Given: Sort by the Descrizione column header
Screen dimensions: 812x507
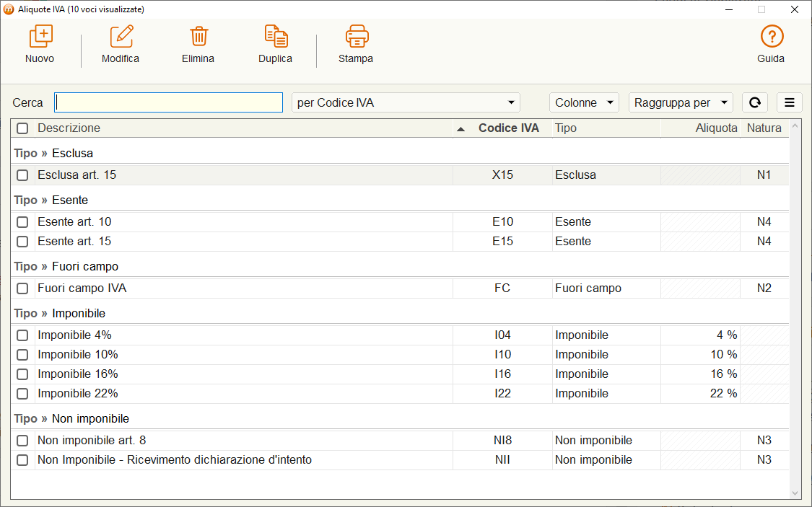Looking at the screenshot, I should click(x=243, y=128).
